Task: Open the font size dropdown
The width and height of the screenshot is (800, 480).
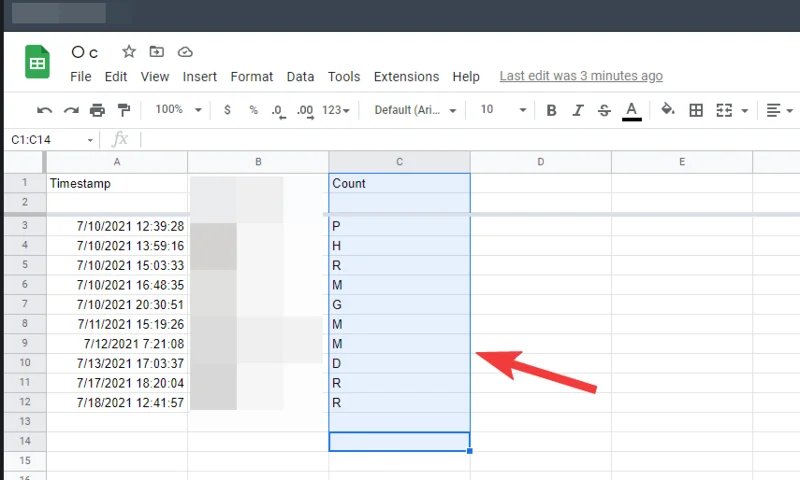Action: tap(498, 110)
